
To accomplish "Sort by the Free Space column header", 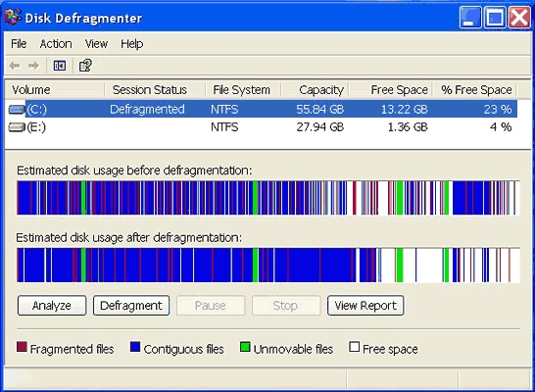I will [391, 90].
